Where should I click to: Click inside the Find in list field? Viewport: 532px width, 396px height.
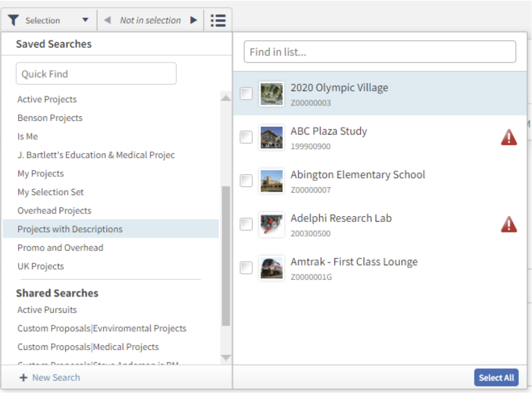click(379, 51)
